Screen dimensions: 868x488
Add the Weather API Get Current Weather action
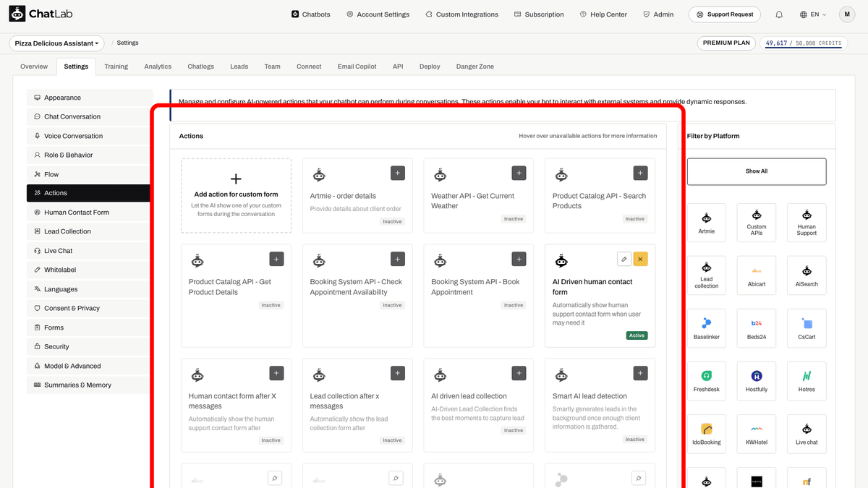pyautogui.click(x=519, y=173)
